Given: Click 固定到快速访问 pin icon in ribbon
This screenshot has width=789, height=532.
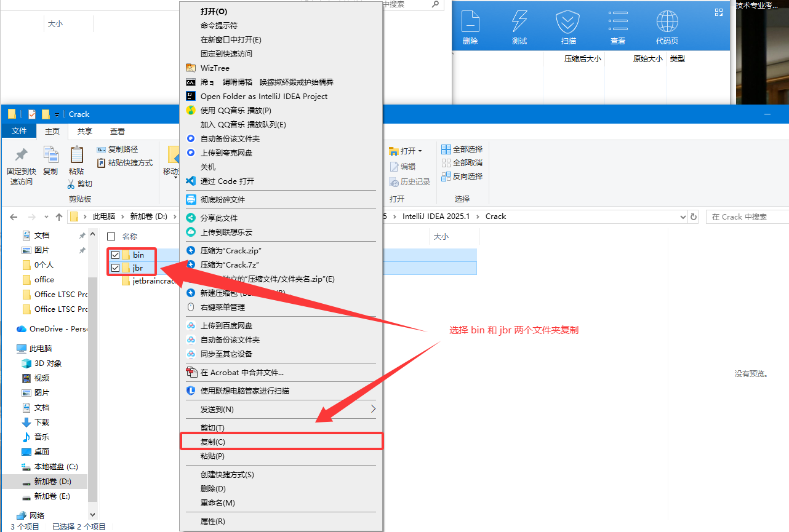Looking at the screenshot, I should (x=21, y=154).
